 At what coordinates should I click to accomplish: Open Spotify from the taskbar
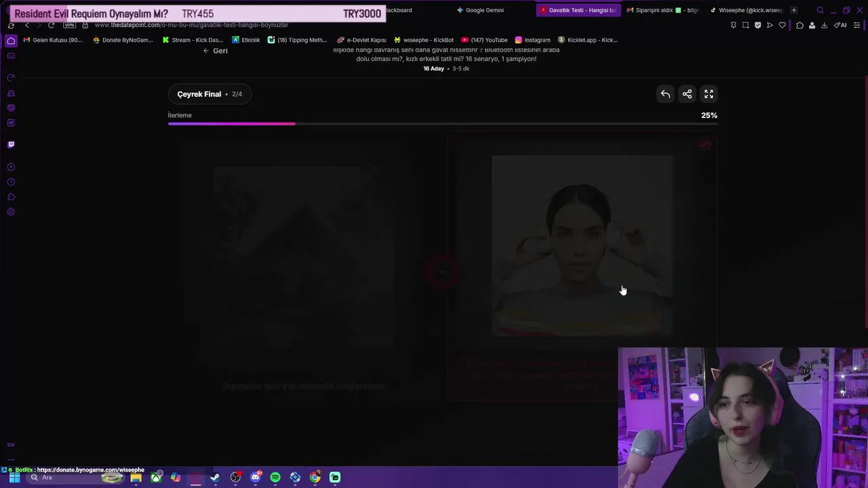(275, 477)
